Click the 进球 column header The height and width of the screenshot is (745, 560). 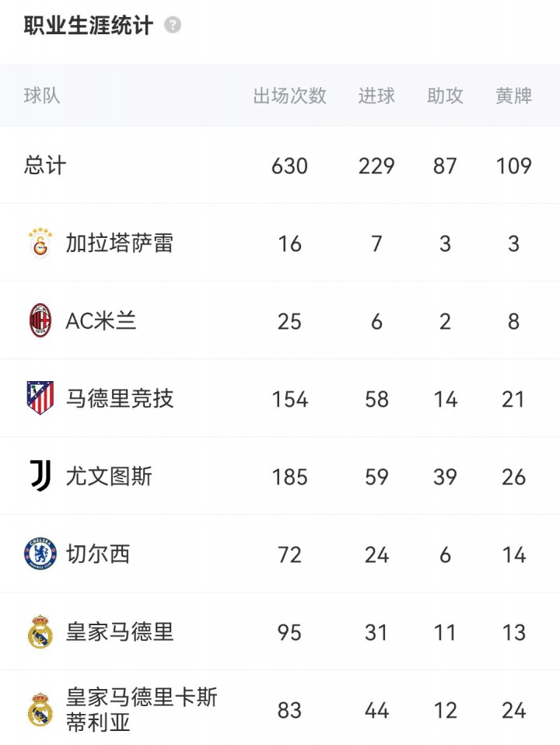376,96
